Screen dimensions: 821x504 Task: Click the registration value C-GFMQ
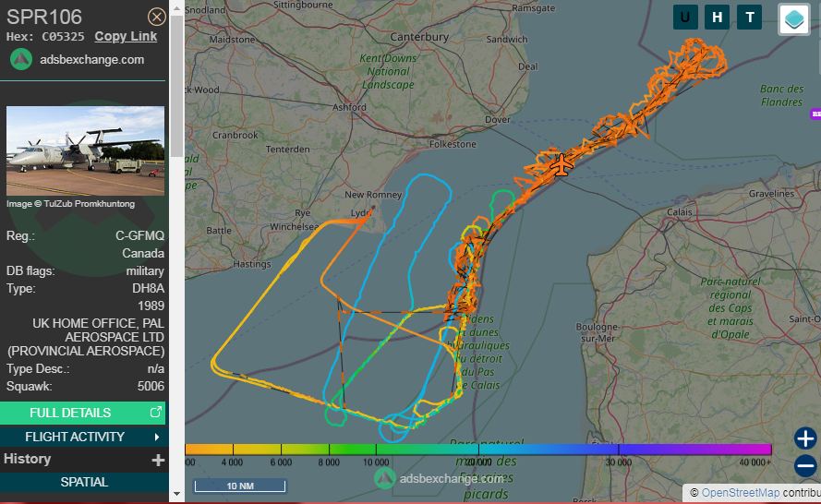[139, 236]
